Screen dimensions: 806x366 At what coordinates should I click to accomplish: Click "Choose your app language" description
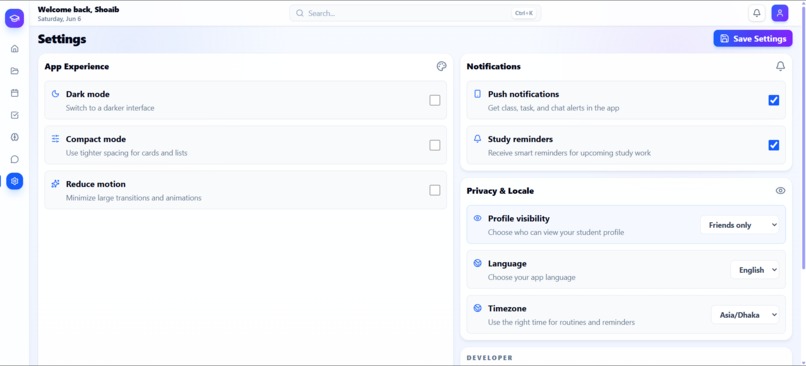(532, 277)
